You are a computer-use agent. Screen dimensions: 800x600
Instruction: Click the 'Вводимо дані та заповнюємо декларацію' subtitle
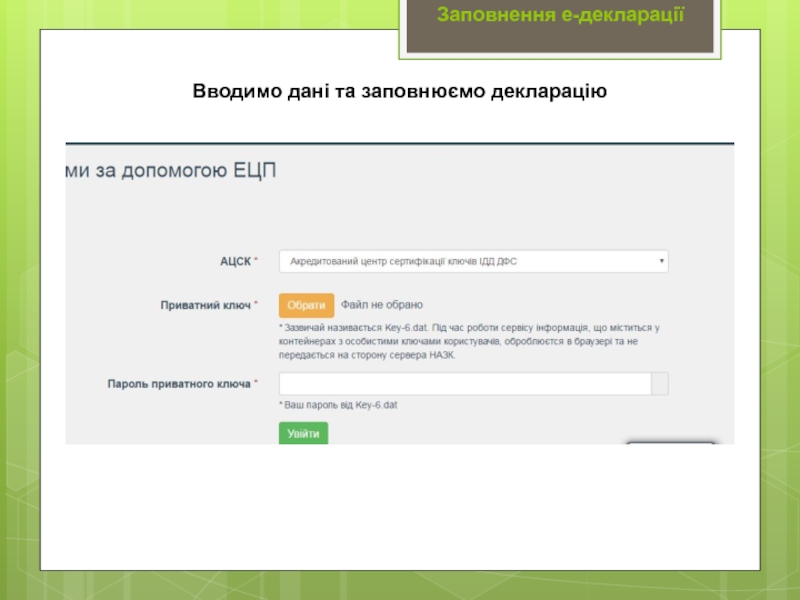pos(400,93)
